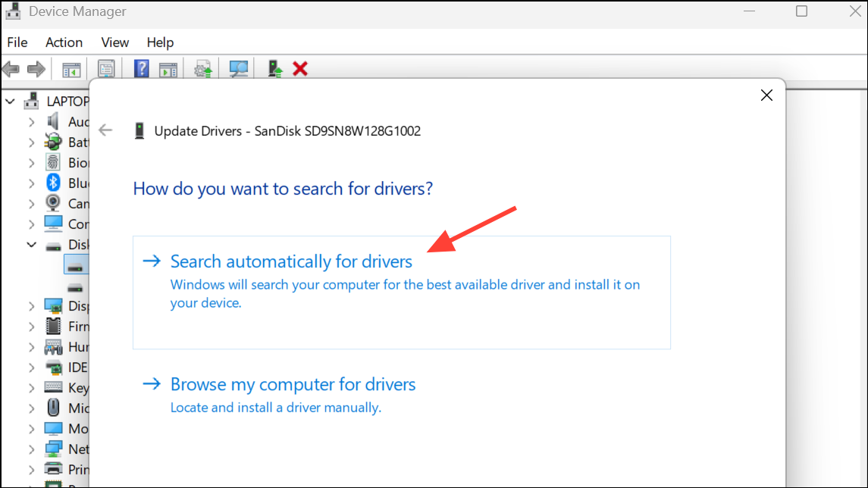
Task: Expand the Display adapters chevron
Action: click(x=32, y=306)
